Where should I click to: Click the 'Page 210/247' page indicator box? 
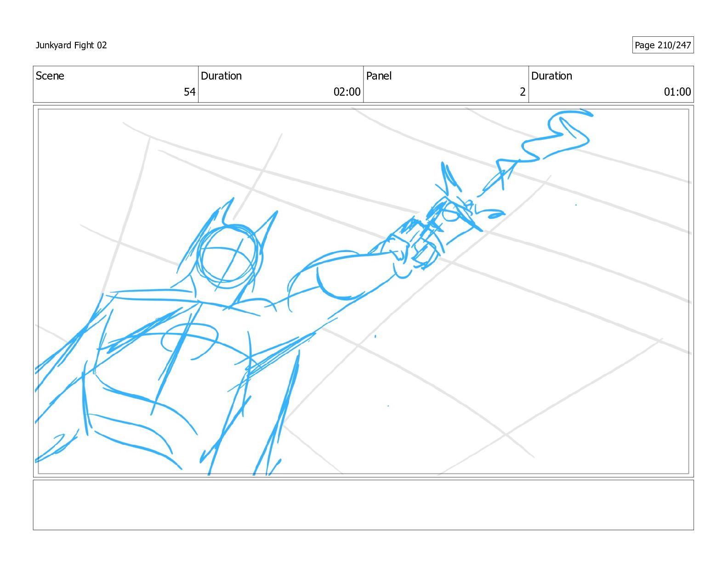[663, 45]
